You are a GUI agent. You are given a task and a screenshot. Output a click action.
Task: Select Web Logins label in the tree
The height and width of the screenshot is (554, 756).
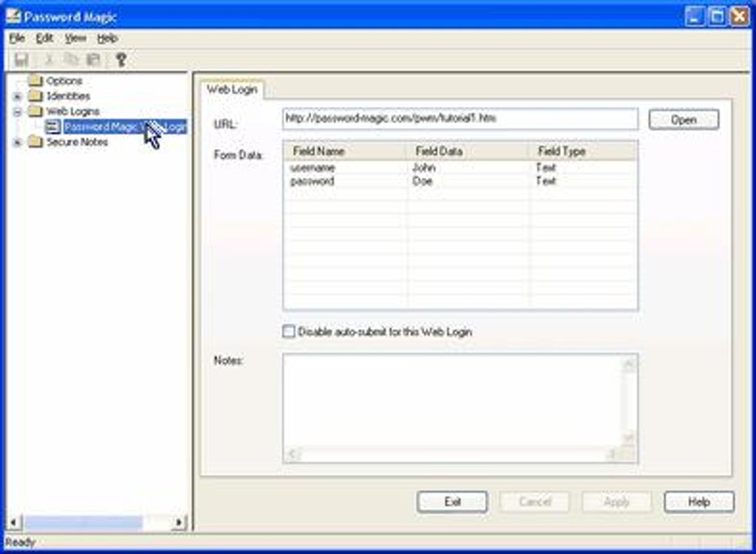point(73,111)
